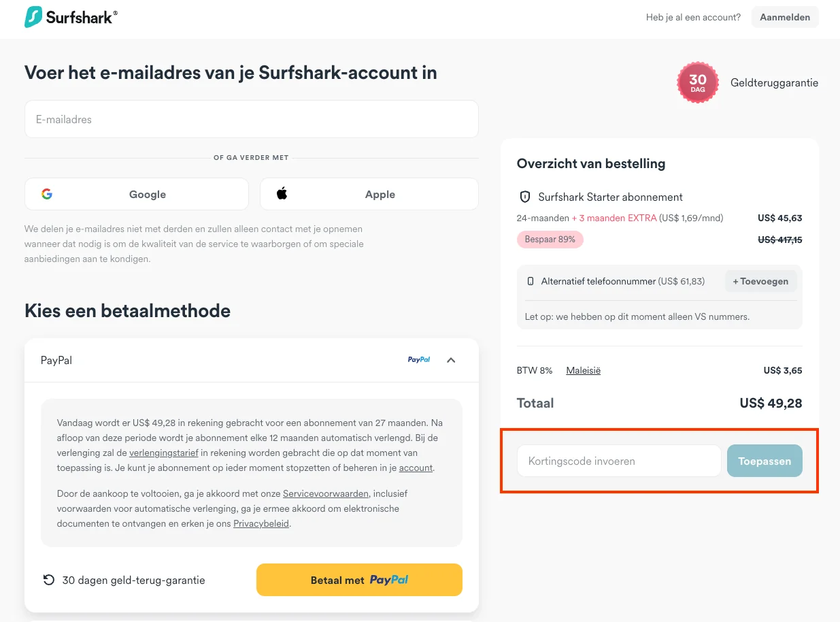The width and height of the screenshot is (840, 622).
Task: Click the phone icon beside Alternatief telefoonnummer
Action: (x=531, y=280)
